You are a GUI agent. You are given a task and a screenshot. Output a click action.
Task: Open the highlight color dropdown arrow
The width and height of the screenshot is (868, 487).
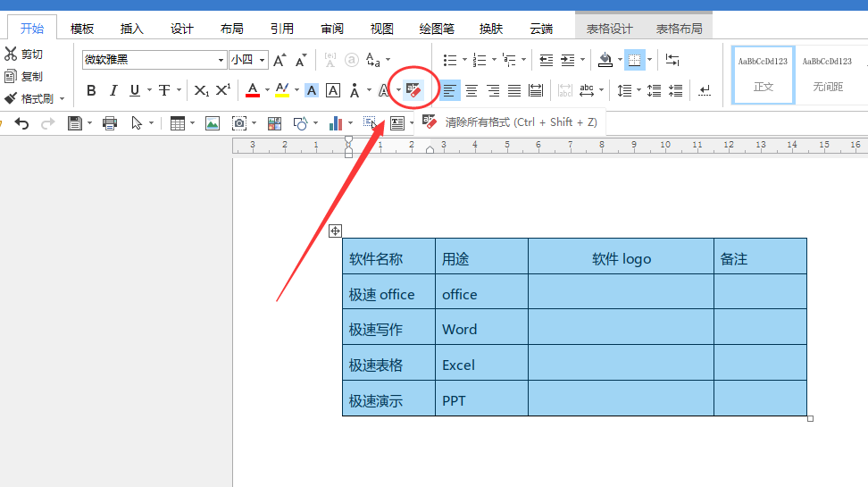click(296, 90)
